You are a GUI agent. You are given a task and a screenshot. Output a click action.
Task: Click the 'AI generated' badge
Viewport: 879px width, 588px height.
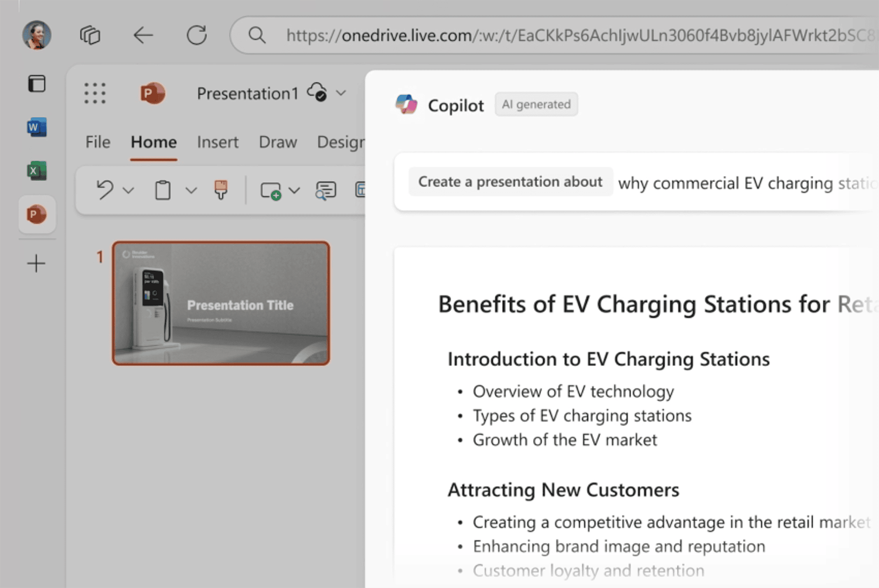(536, 104)
